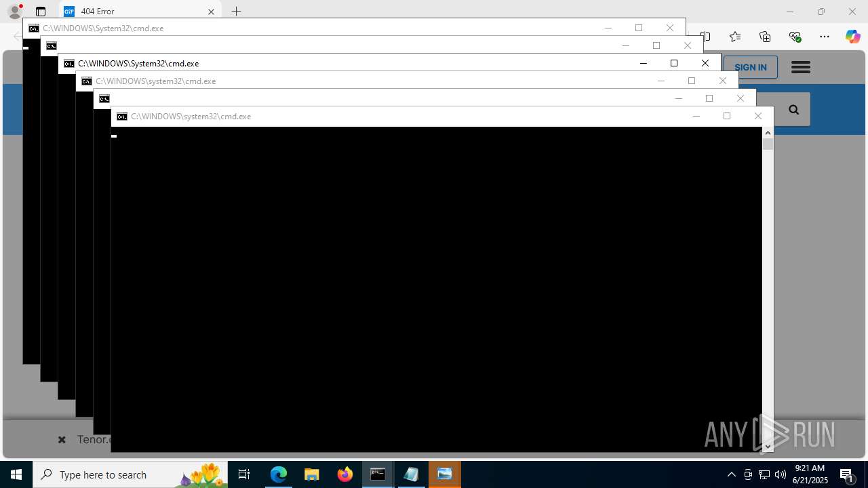Open a new Edge tab
This screenshot has height=488, width=868.
click(x=236, y=12)
